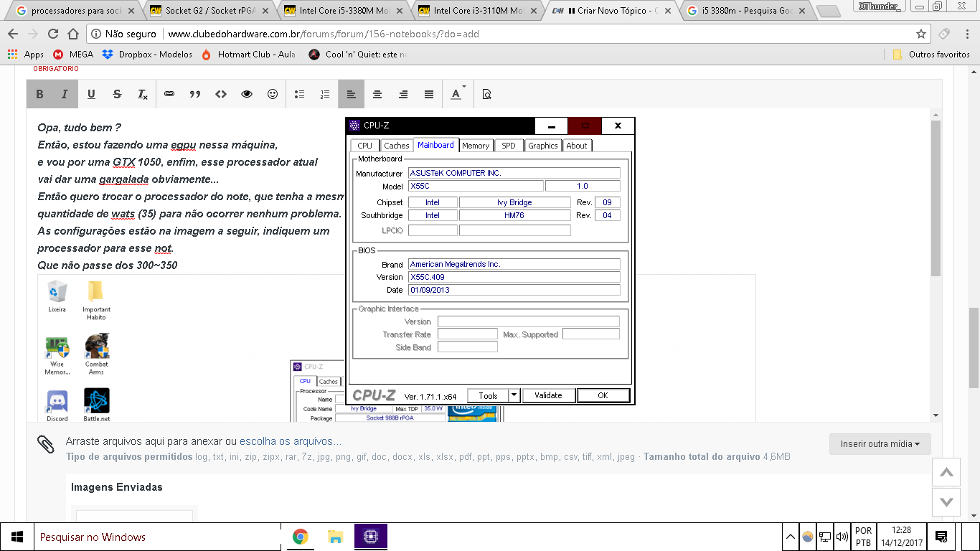
Task: Open the MEGA bookmark
Action: pyautogui.click(x=73, y=54)
